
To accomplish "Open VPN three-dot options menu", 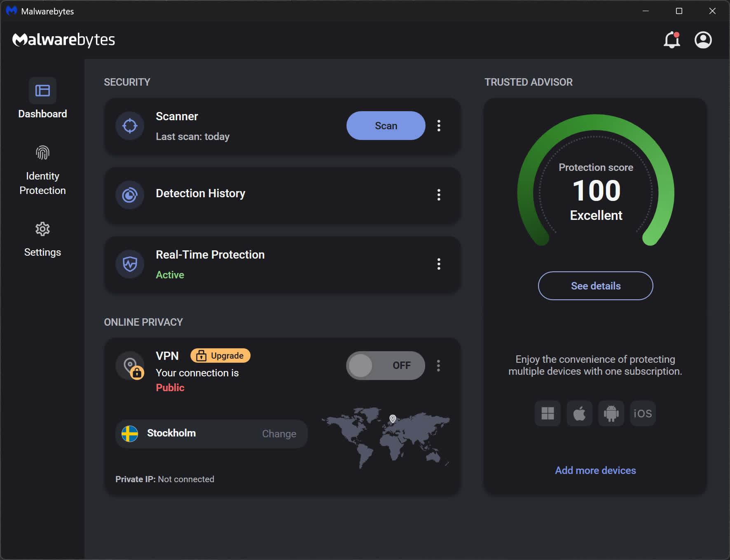I will [x=438, y=365].
